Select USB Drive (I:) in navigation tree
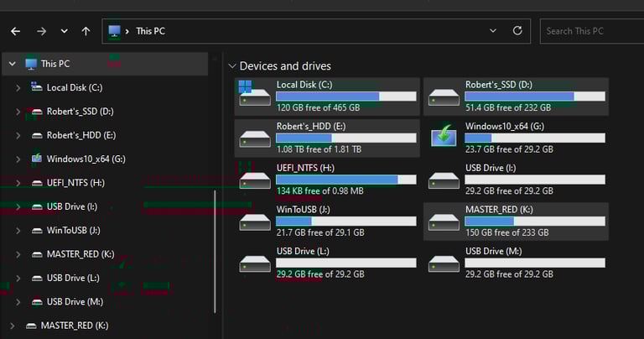The width and height of the screenshot is (644, 339). 72,206
